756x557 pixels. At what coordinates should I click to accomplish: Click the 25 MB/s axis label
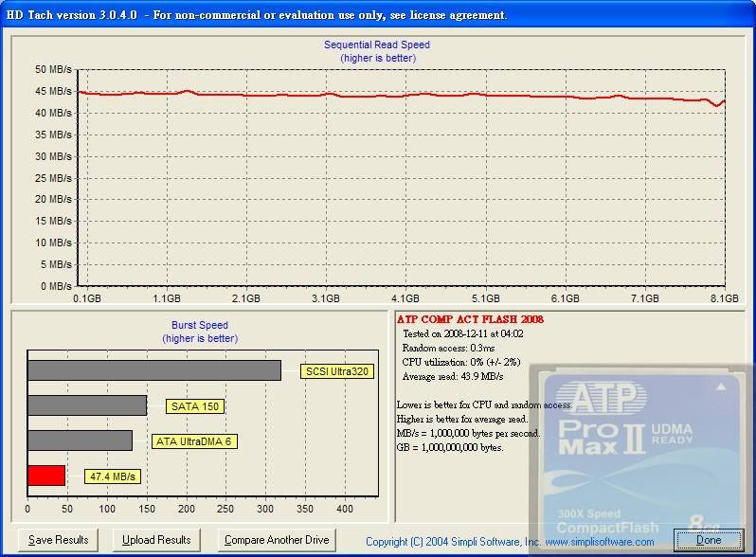click(x=53, y=178)
